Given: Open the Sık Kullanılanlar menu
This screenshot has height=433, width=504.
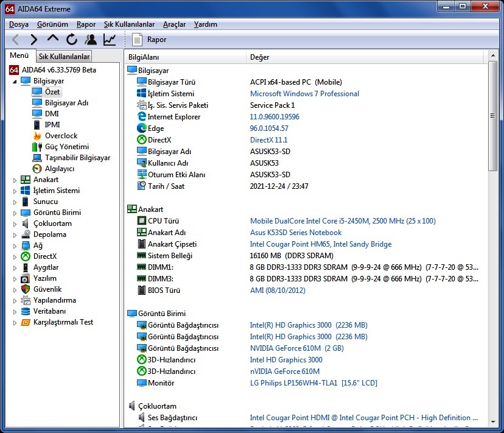Looking at the screenshot, I should (129, 24).
